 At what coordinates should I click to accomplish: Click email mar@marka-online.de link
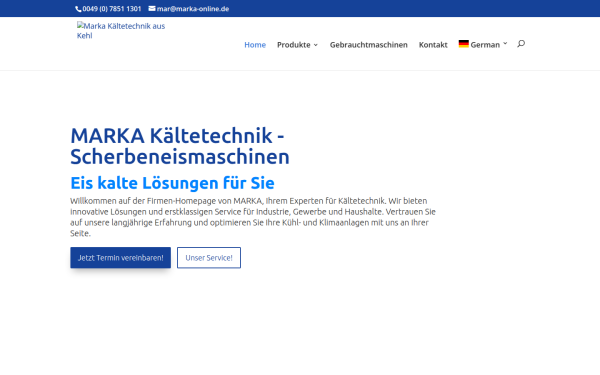[193, 9]
